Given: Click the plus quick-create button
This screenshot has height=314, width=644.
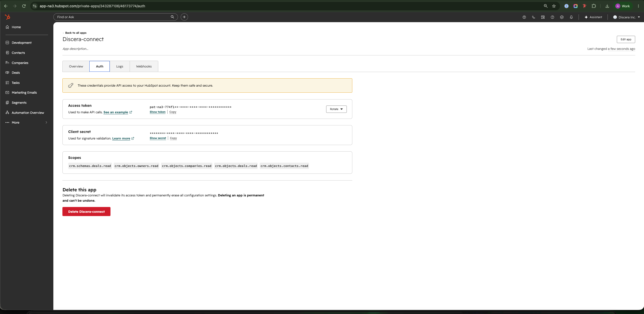Looking at the screenshot, I should [184, 17].
